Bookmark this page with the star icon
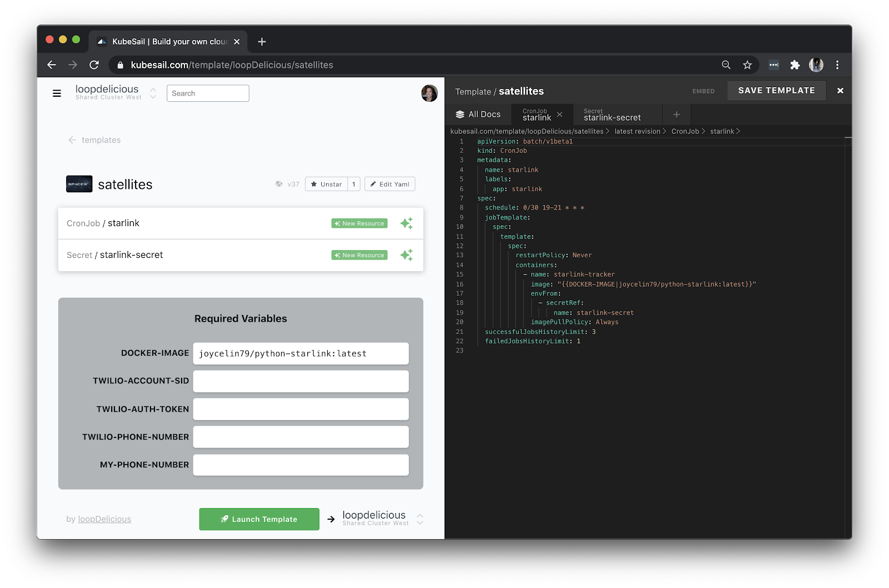 pyautogui.click(x=747, y=65)
